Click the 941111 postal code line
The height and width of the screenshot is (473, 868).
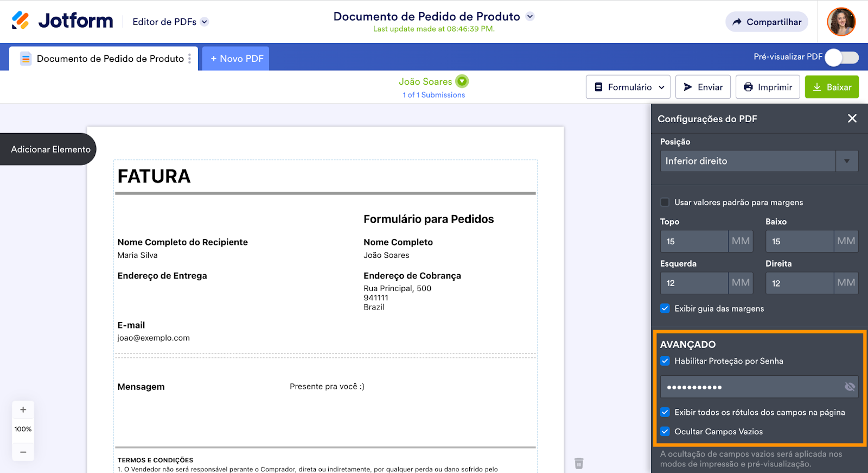click(x=376, y=298)
